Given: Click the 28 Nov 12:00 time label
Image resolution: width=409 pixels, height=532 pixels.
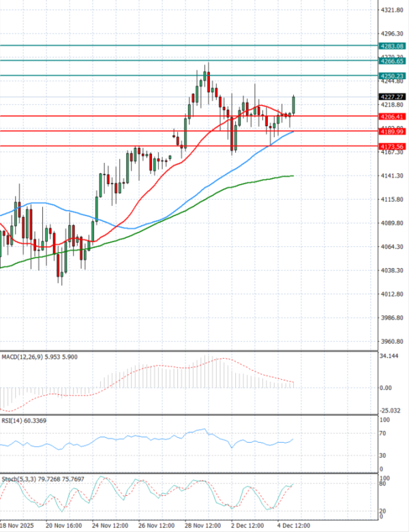Looking at the screenshot, I should tap(204, 526).
